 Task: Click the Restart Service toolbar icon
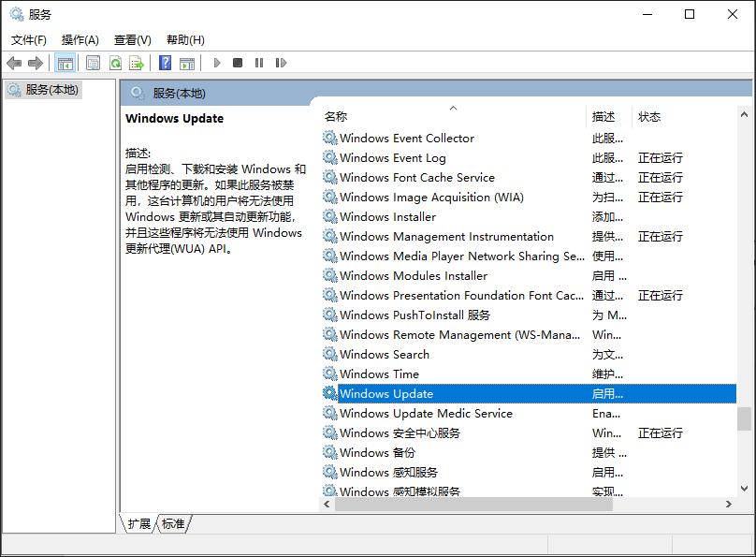(283, 63)
